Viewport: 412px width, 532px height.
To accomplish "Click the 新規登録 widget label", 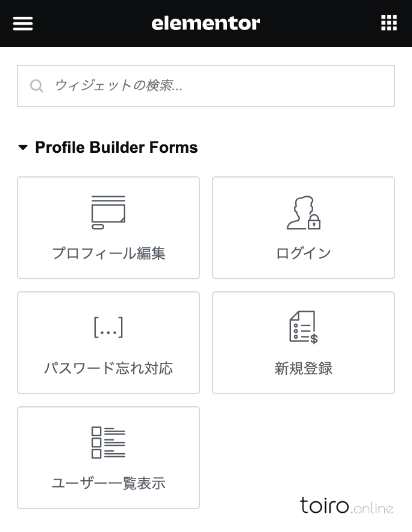I will (x=304, y=368).
